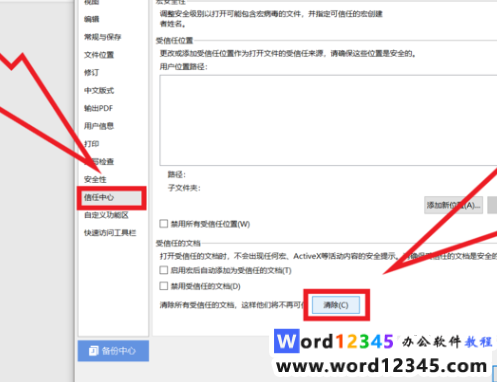Click the 受信任的文档 section heading
The width and height of the screenshot is (497, 382).
click(x=178, y=243)
